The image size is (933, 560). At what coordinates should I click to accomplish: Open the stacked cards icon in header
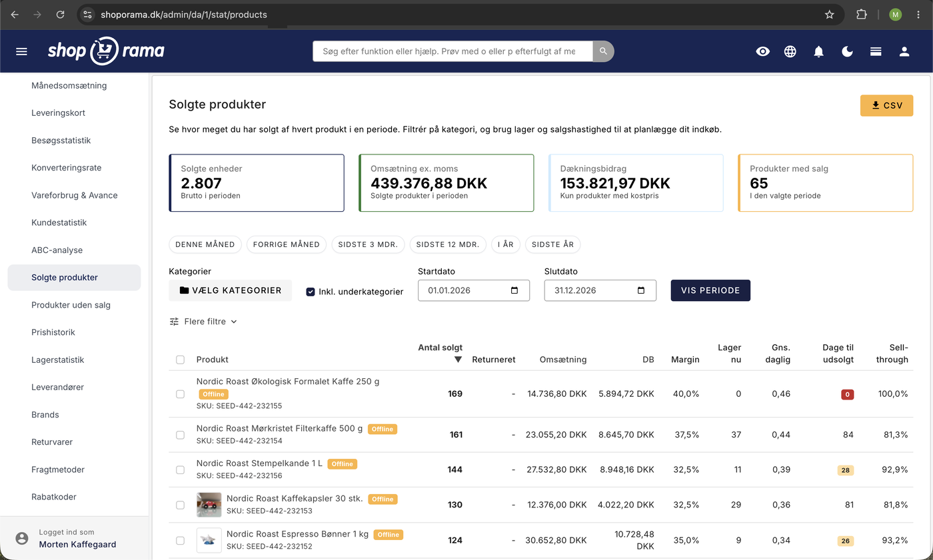[x=876, y=51]
